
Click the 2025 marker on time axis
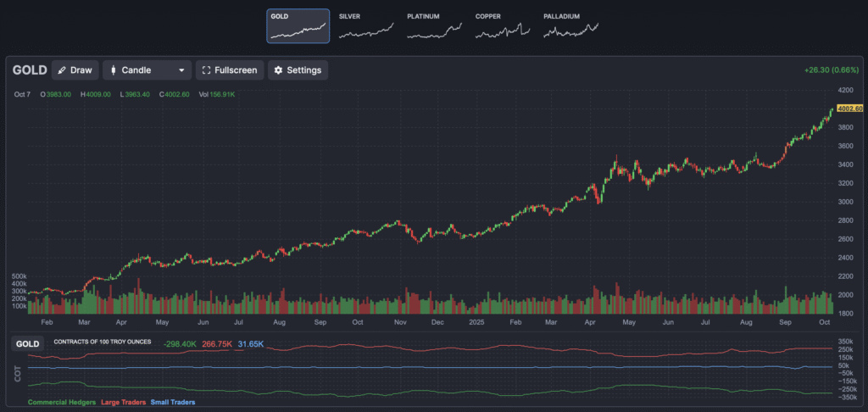click(474, 323)
